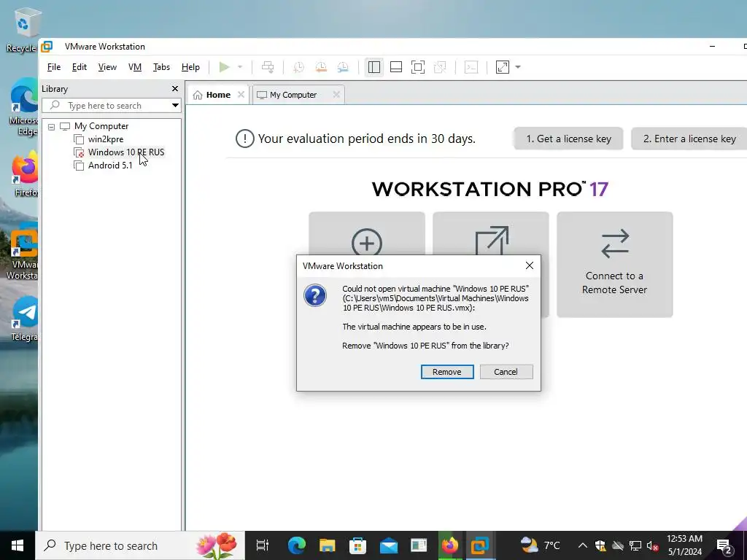Click the Get a license key button
Viewport: 747px width, 560px height.
click(568, 139)
